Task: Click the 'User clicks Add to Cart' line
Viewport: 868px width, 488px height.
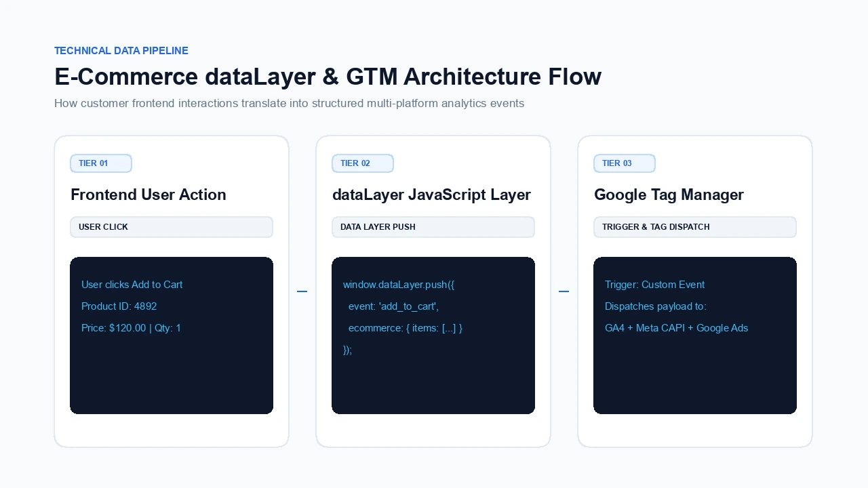Action: [132, 285]
